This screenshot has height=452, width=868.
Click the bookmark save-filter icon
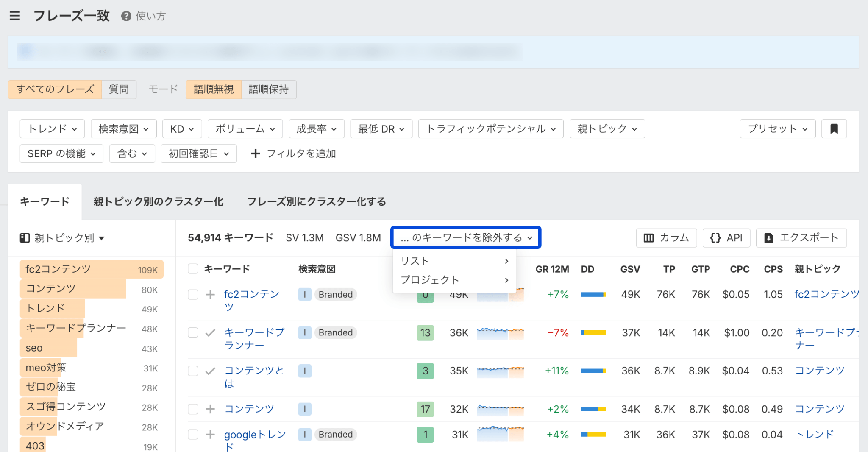point(834,129)
